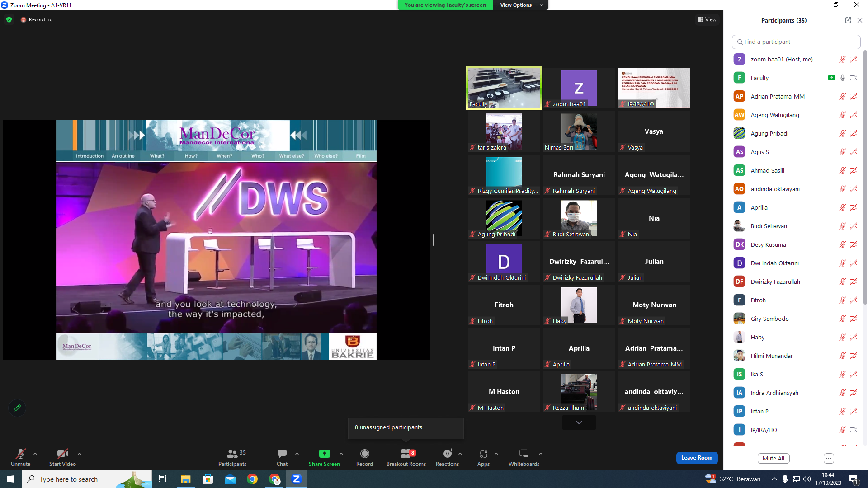The height and width of the screenshot is (488, 868).
Task: Open the View Options dropdown
Action: tap(520, 5)
